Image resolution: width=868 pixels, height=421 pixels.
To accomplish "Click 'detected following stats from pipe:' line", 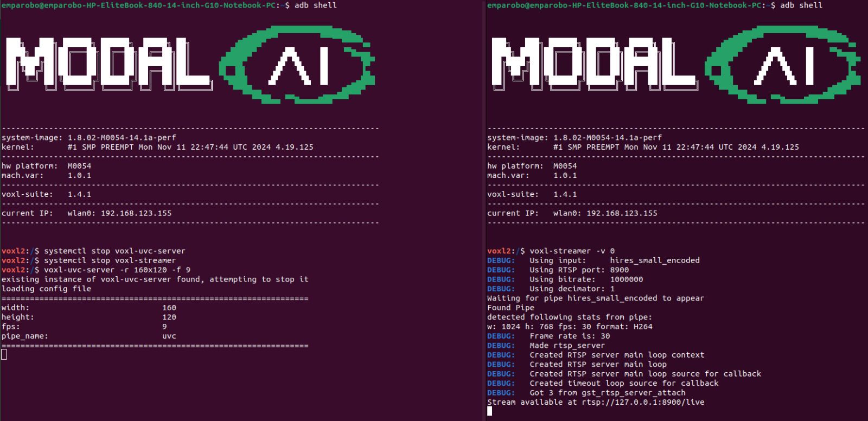I will tap(570, 317).
